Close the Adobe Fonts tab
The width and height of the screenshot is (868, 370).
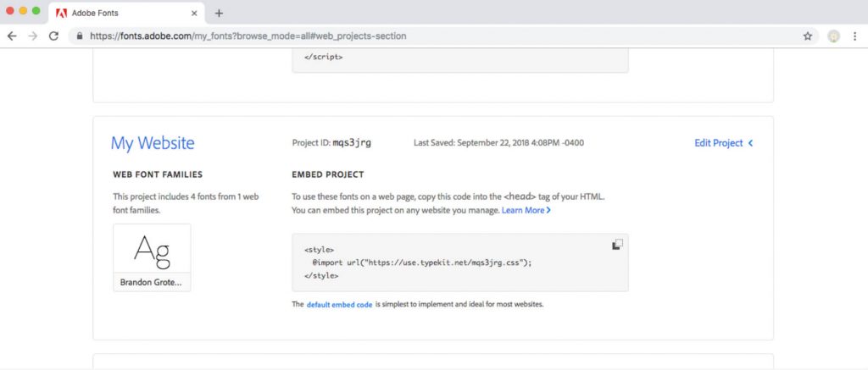(x=194, y=14)
